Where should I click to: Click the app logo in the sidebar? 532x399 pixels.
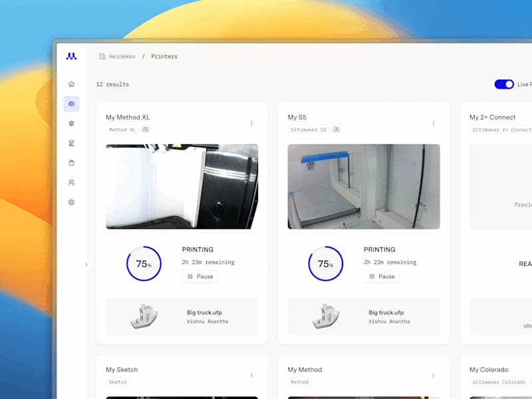71,57
